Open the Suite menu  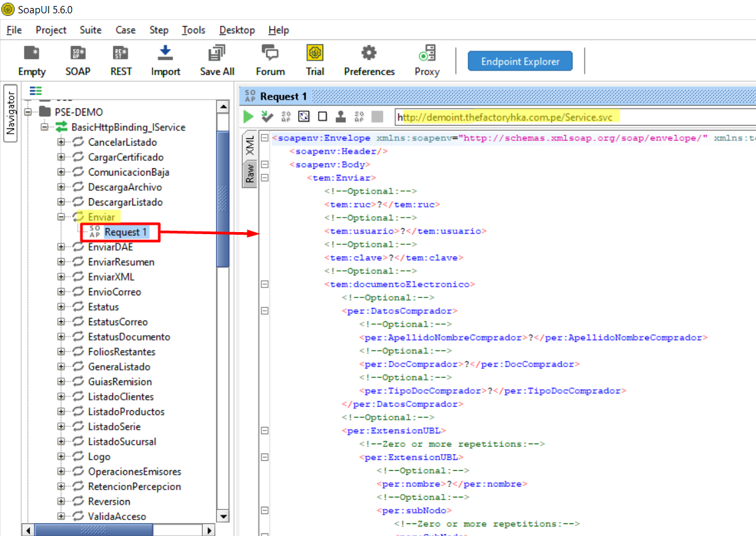pos(90,30)
